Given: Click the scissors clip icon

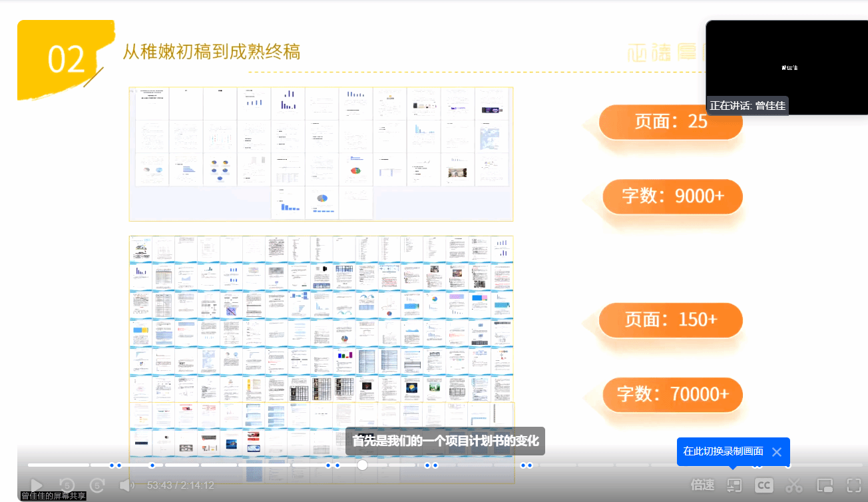Looking at the screenshot, I should tap(794, 485).
